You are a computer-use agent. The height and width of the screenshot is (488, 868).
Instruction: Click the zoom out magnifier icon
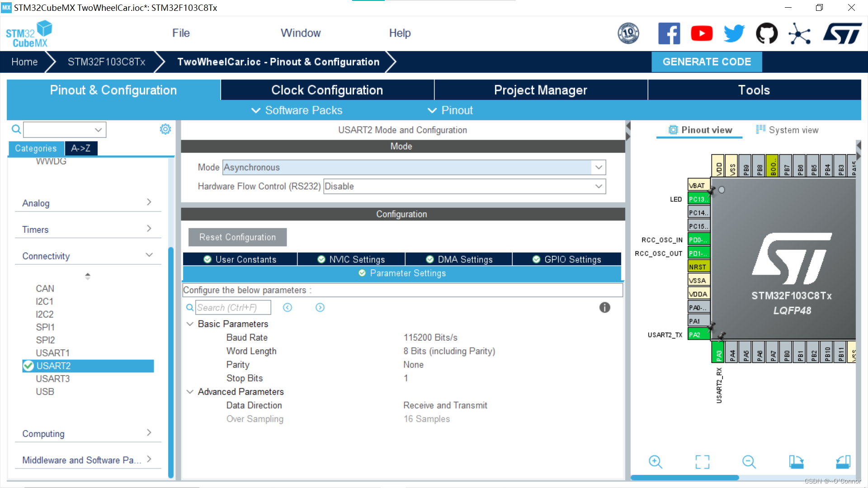[x=749, y=461]
